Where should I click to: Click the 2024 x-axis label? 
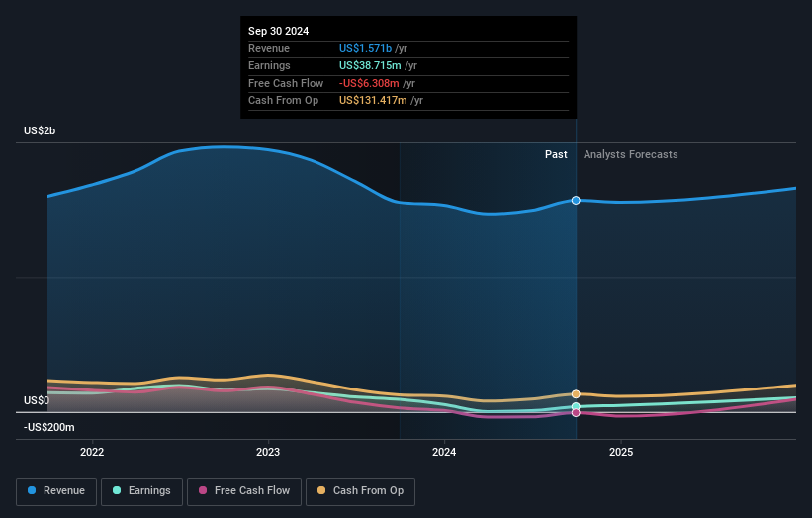444,453
